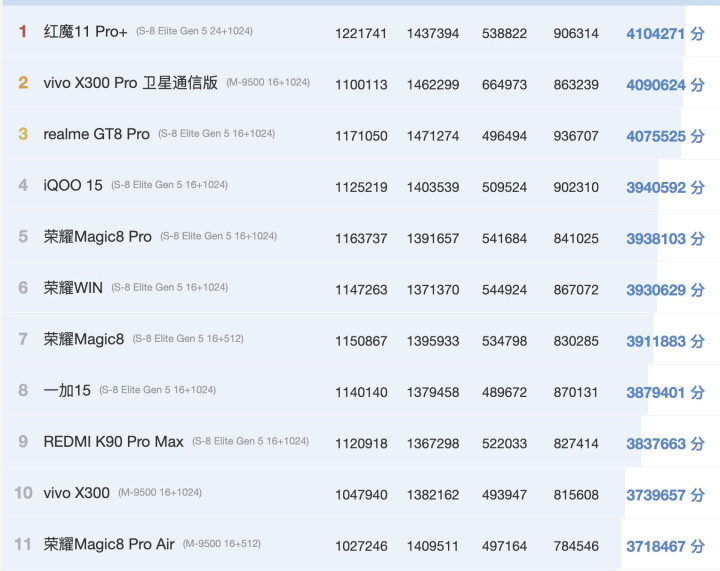Select value 827414 in REDMI K90 Pro Max row
Image resolution: width=720 pixels, height=571 pixels.
(576, 444)
